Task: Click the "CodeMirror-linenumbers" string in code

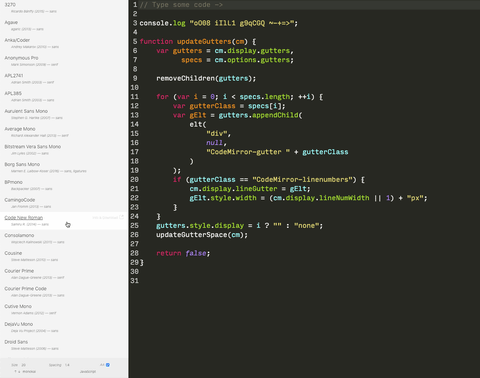Action: [x=302, y=180]
